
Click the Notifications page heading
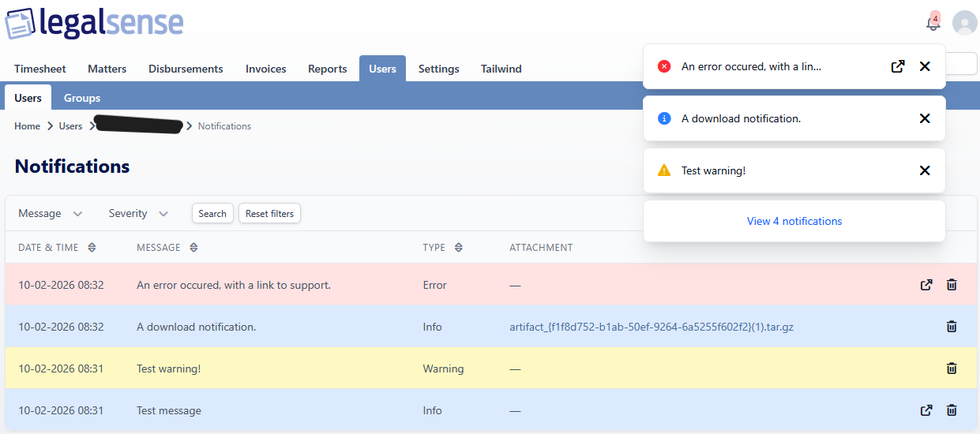point(72,166)
